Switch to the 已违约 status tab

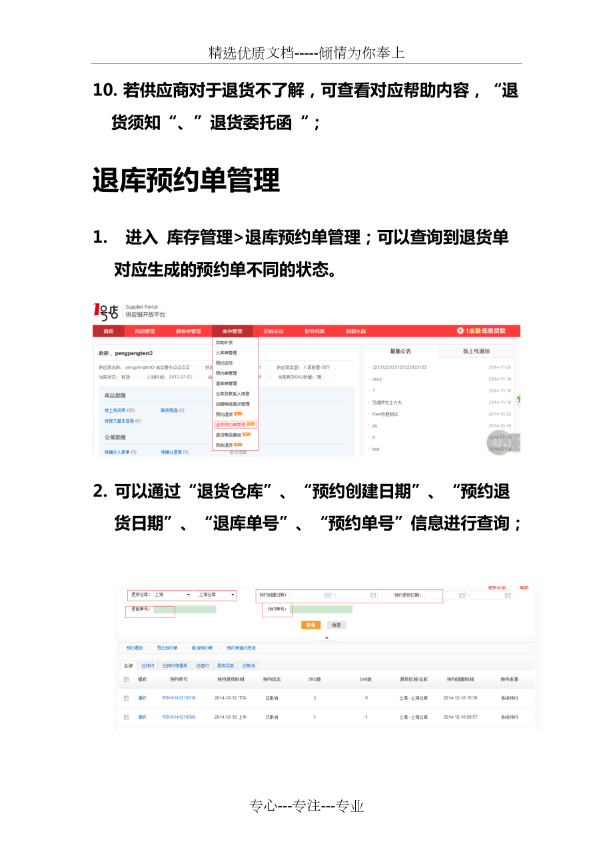point(202,666)
